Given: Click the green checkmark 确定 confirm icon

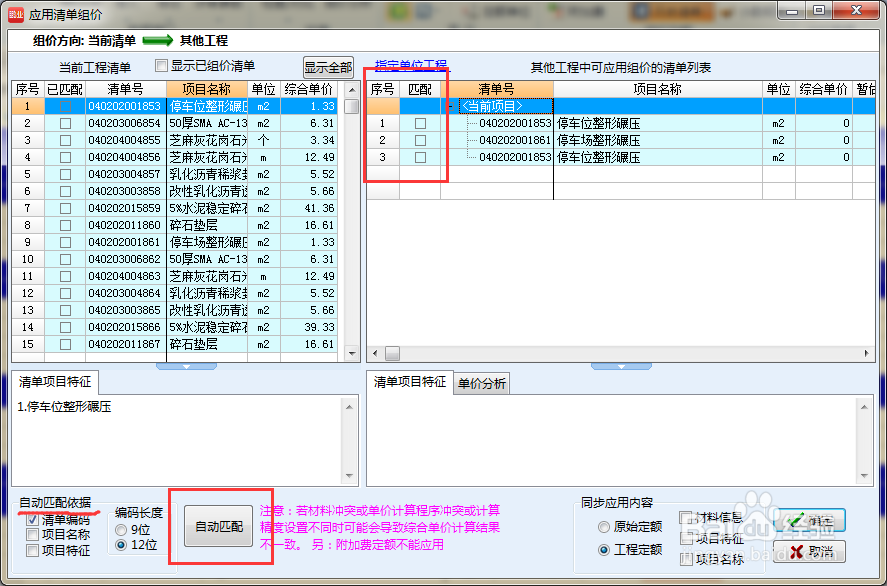Looking at the screenshot, I should pyautogui.click(x=794, y=520).
